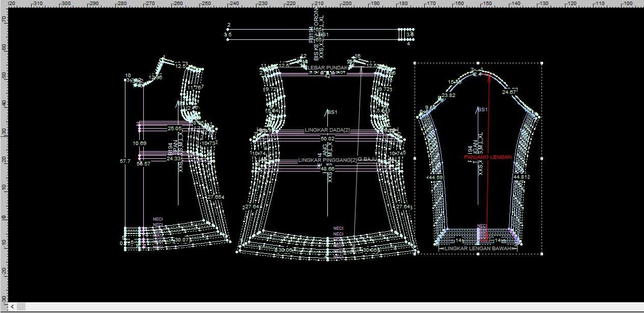The image size is (644, 313).
Task: Click the horizontal scrollbar's left arrow
Action: tap(22, 307)
